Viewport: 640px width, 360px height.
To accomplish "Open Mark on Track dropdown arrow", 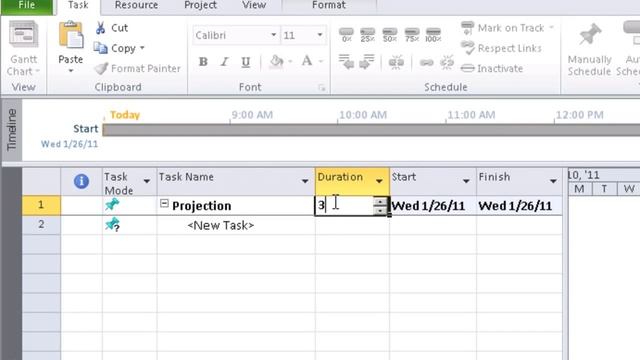I will pos(551,28).
